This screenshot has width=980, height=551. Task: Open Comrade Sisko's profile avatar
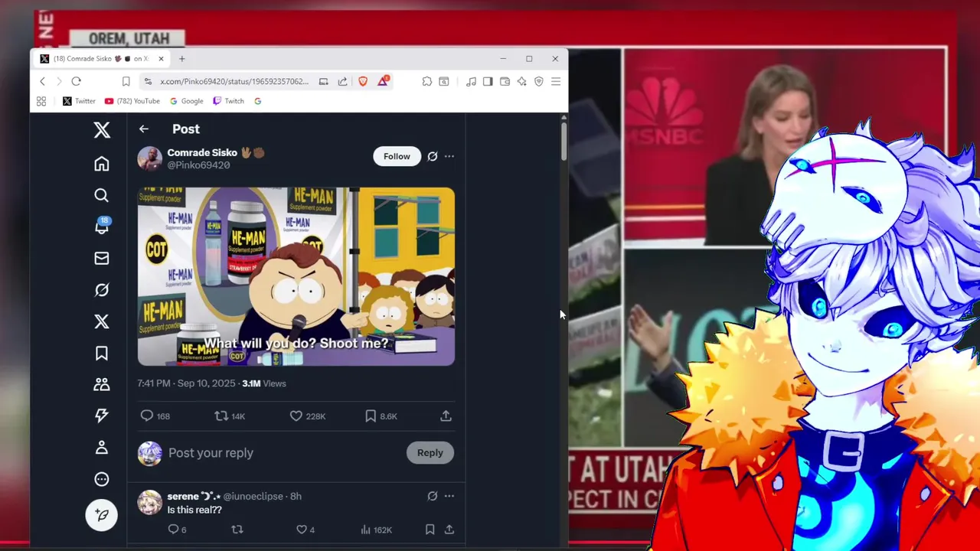coord(149,158)
